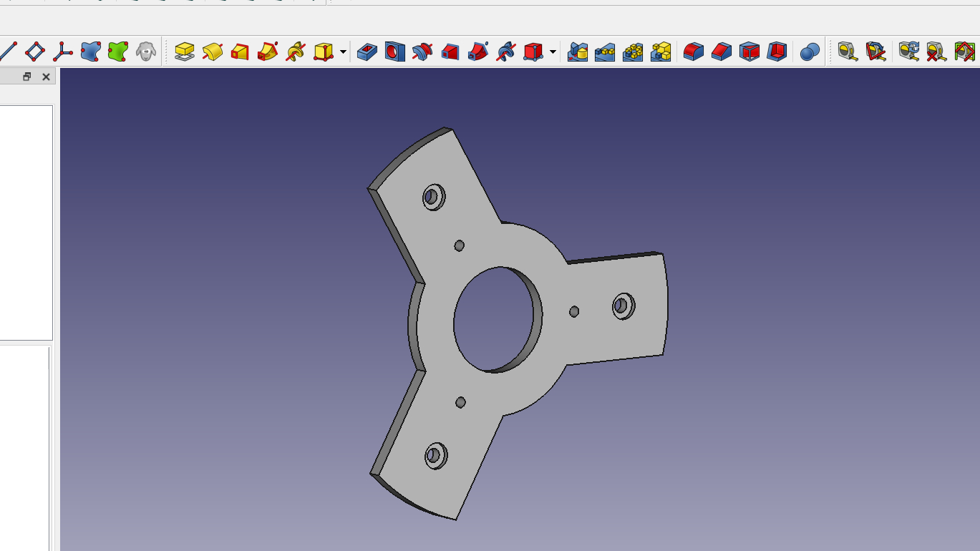Select the Thickness tool

pos(777,52)
